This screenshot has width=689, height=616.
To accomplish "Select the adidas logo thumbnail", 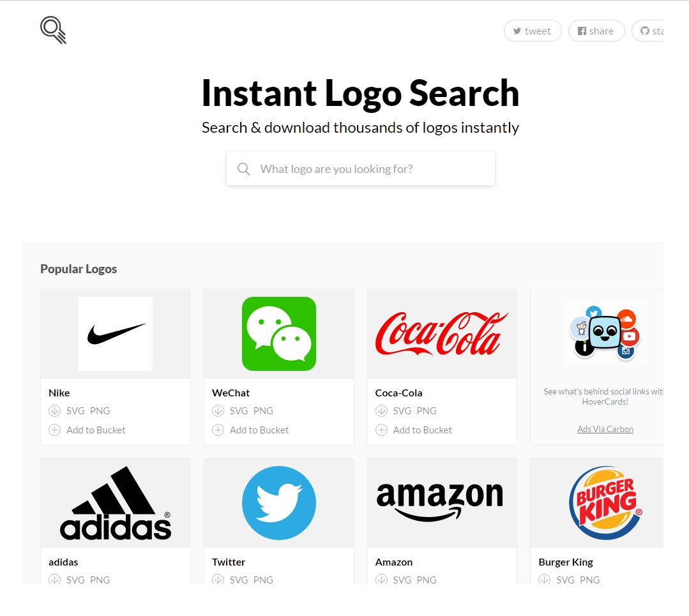I will (x=116, y=503).
